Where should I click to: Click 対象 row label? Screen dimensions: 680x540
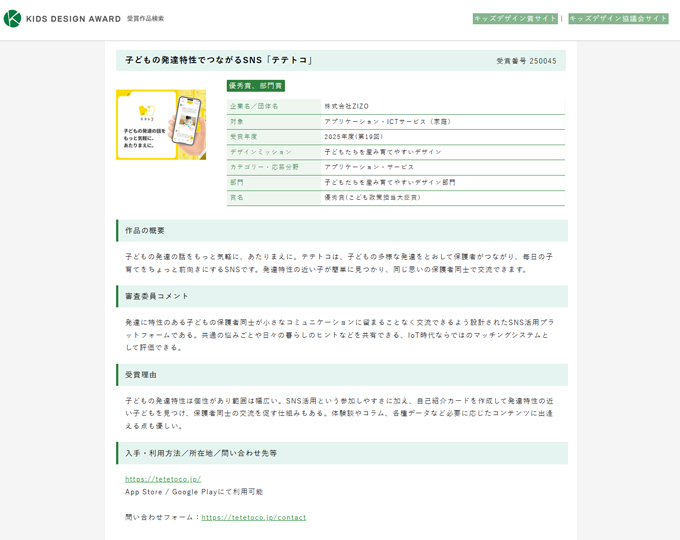tap(237, 121)
